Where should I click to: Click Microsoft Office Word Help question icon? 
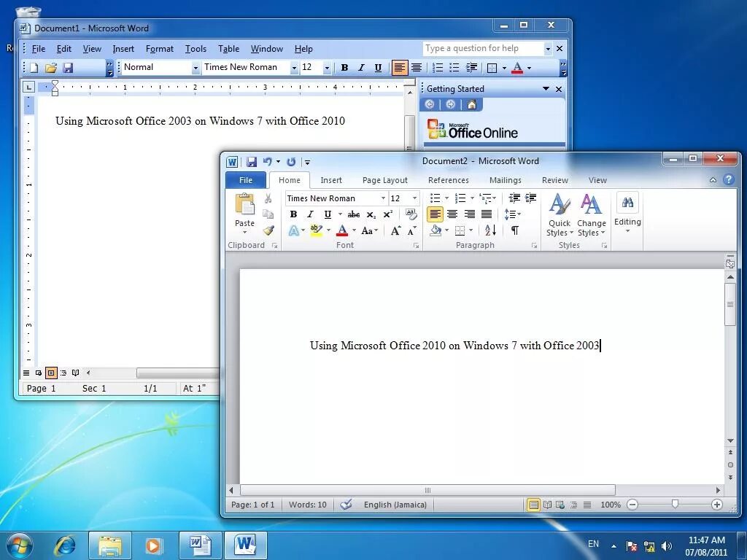tap(729, 179)
